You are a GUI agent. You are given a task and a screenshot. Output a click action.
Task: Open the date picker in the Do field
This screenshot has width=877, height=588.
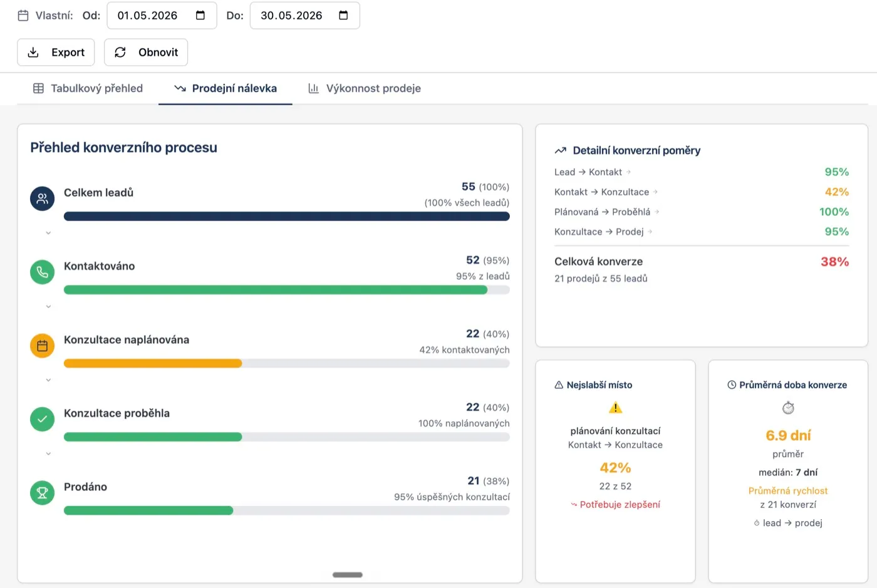(343, 16)
